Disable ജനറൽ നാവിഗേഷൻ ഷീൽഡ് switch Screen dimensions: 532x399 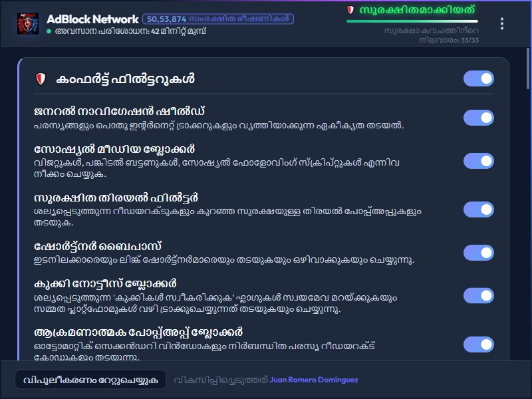click(x=478, y=118)
